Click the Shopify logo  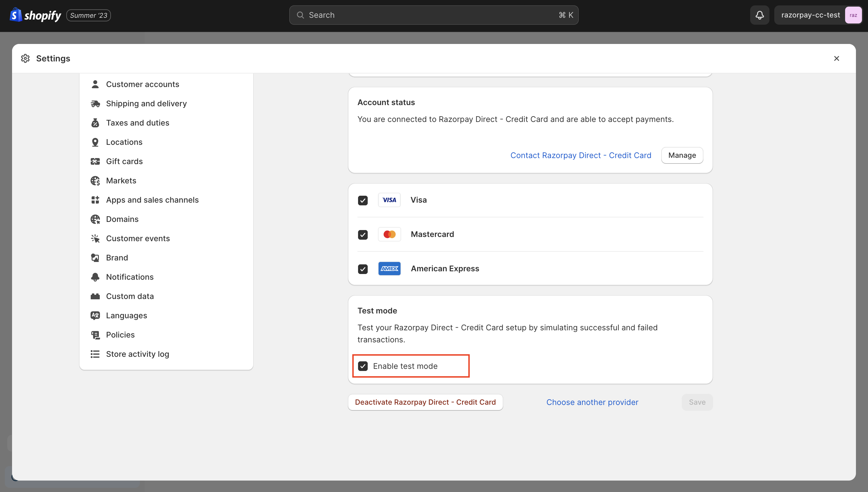[x=36, y=15]
